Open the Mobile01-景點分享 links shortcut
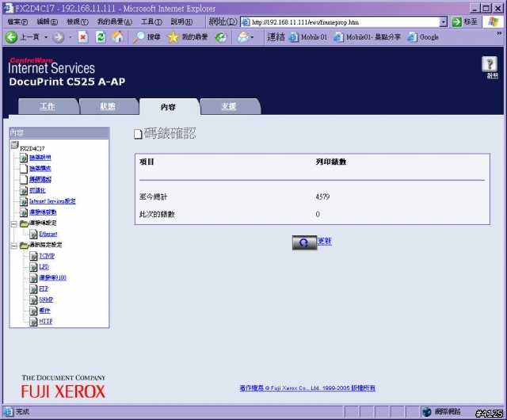The width and height of the screenshot is (507, 420). pos(368,37)
